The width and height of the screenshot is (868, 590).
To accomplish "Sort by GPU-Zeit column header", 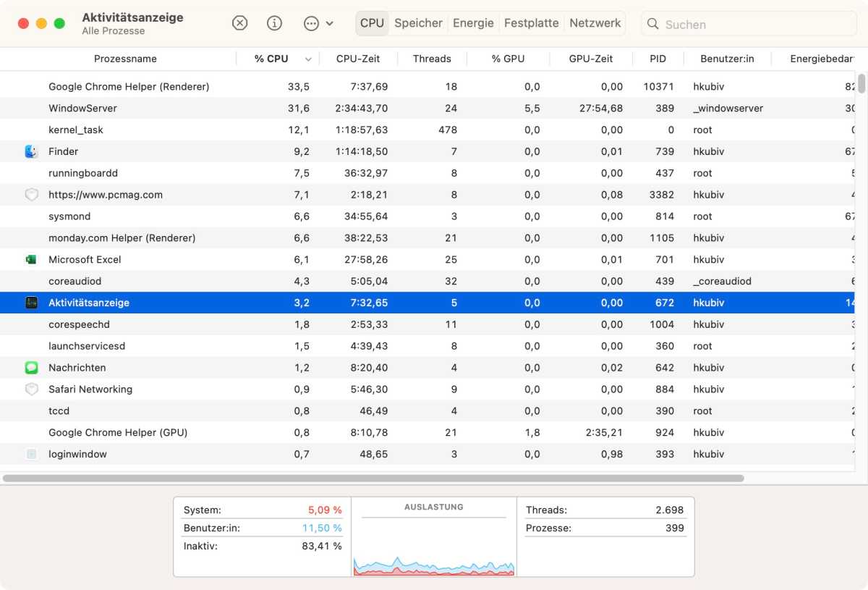I will pyautogui.click(x=590, y=59).
